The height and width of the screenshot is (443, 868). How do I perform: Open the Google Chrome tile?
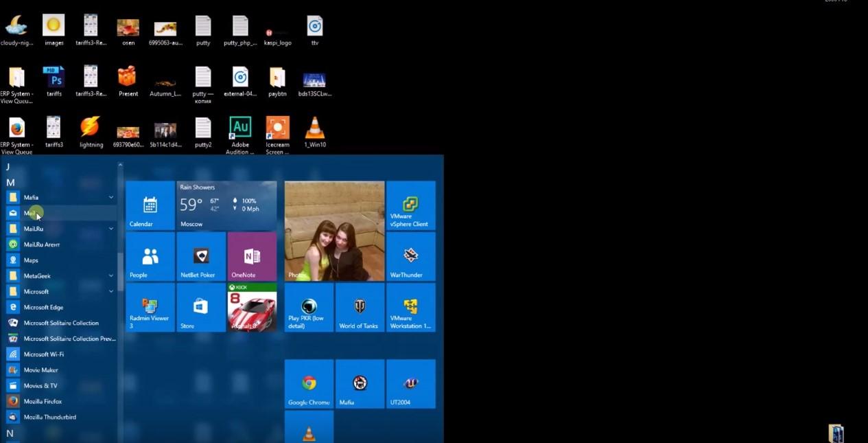(309, 384)
